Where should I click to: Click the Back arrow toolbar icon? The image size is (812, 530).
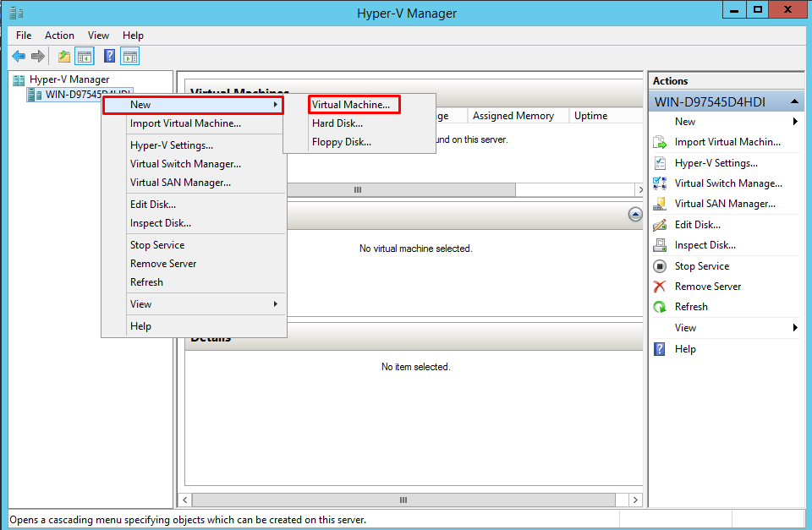tap(19, 56)
